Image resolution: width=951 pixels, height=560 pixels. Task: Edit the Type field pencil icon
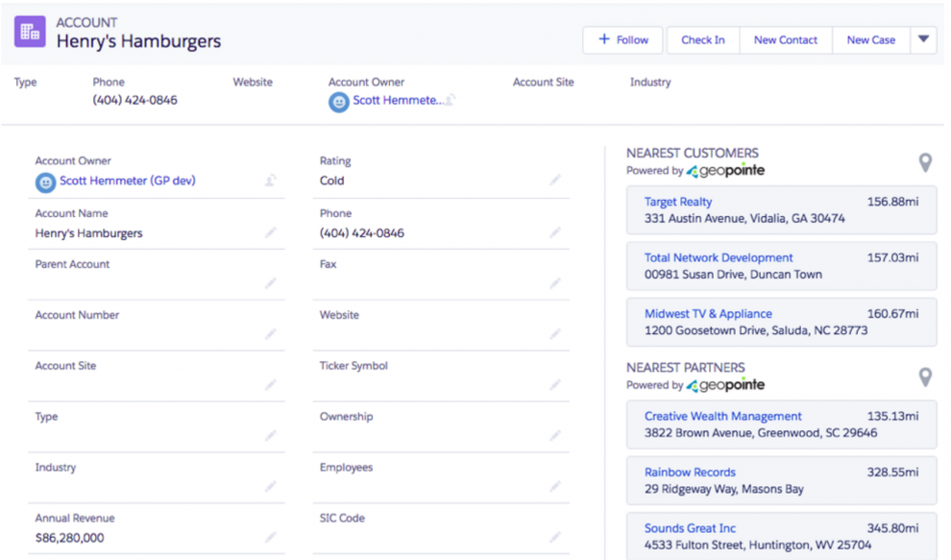click(x=271, y=436)
